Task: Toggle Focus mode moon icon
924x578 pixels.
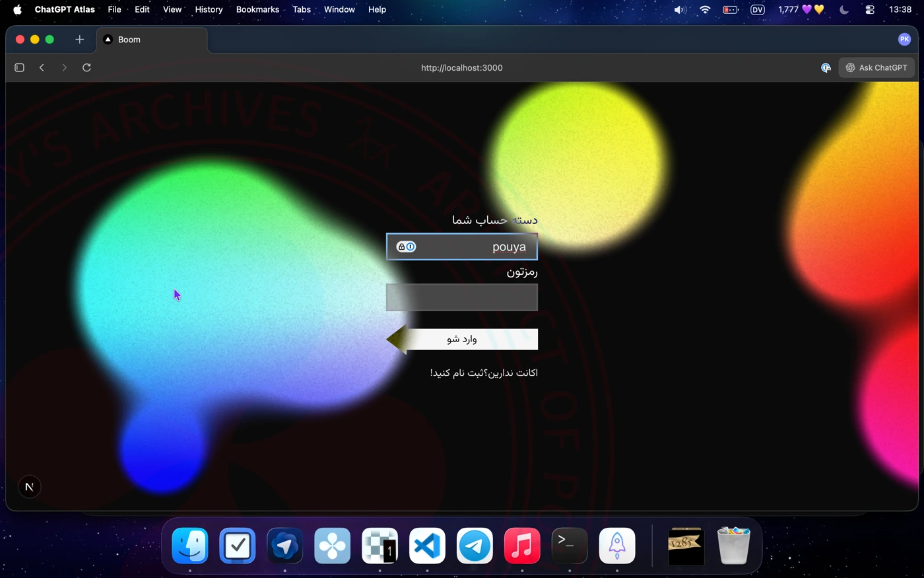Action: point(843,9)
